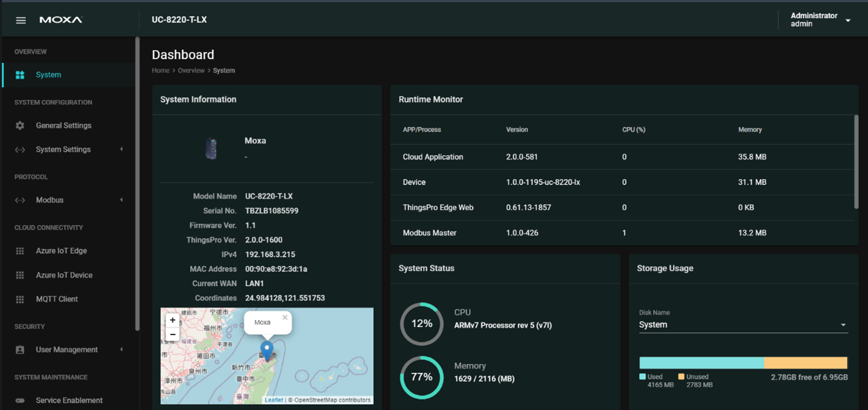Click the Home breadcrumb link
The height and width of the screenshot is (410, 868).
point(161,70)
